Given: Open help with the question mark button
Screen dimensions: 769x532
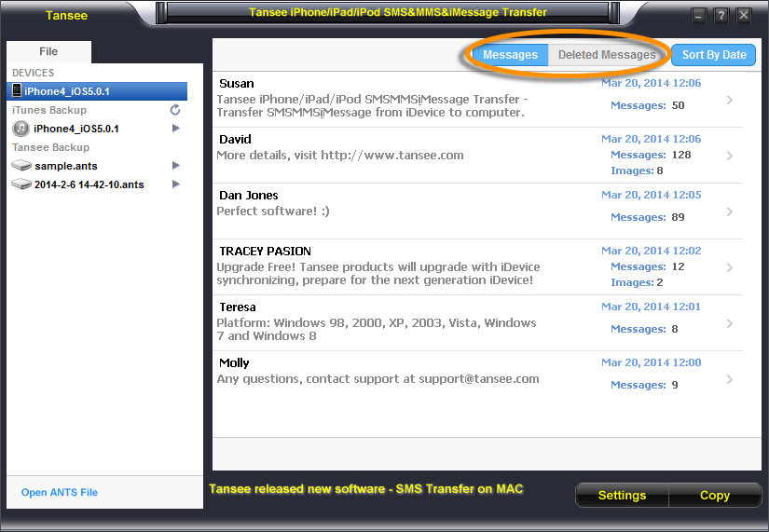Looking at the screenshot, I should pyautogui.click(x=721, y=16).
